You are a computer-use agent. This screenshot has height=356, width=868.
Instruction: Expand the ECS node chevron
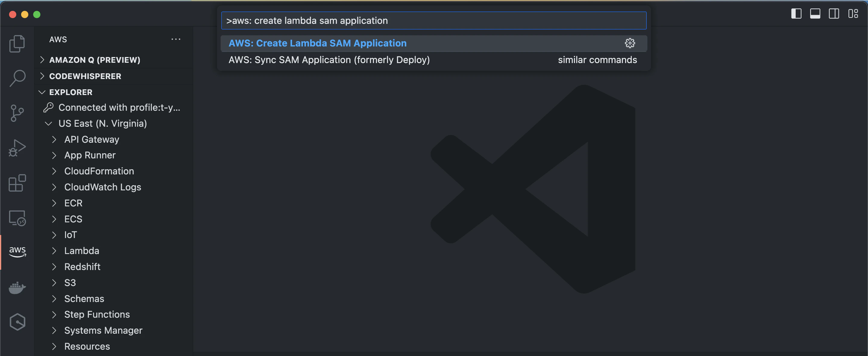click(54, 219)
